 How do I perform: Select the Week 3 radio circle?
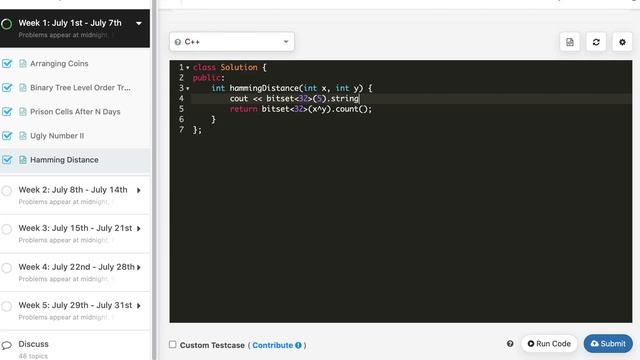click(x=7, y=229)
